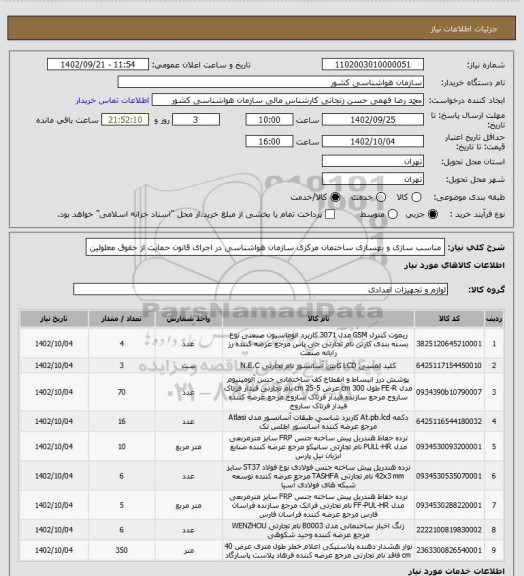
Task: Click the واحد شمارش column header
Action: [x=189, y=319]
